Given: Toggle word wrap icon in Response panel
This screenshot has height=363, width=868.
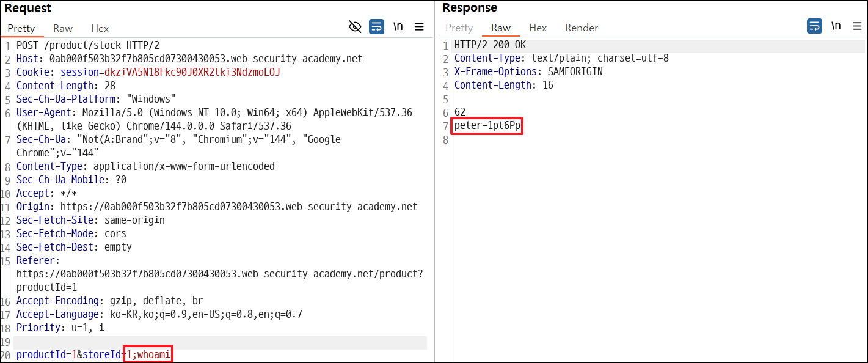Looking at the screenshot, I should (x=814, y=26).
